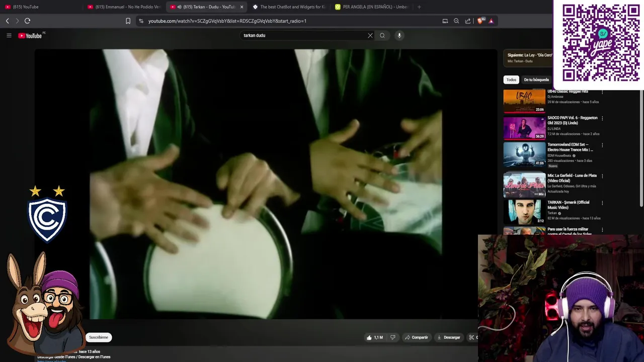Reload the current page
The height and width of the screenshot is (362, 644).
28,21
